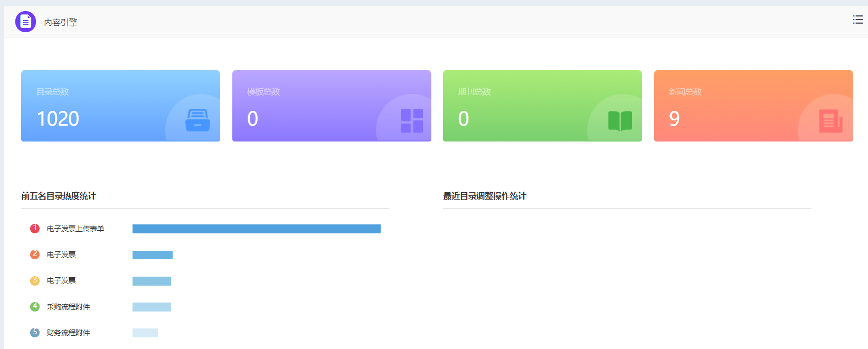This screenshot has width=868, height=349.
Task: Select the 采购流程附件 directory name
Action: pos(69,307)
